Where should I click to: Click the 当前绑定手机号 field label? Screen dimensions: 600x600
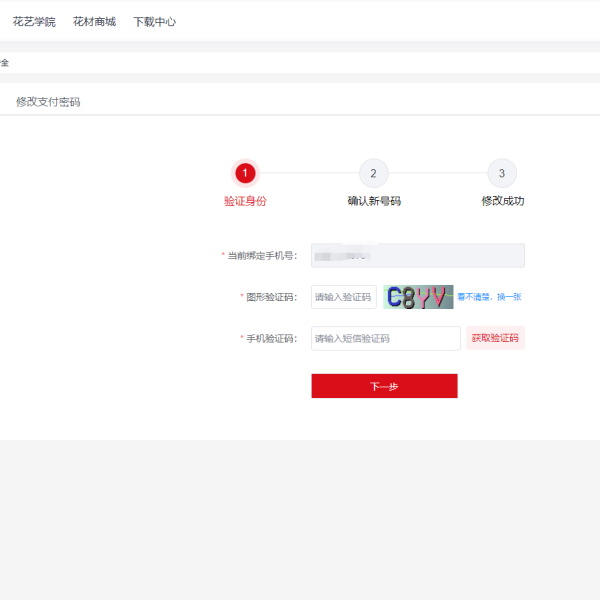tap(261, 256)
